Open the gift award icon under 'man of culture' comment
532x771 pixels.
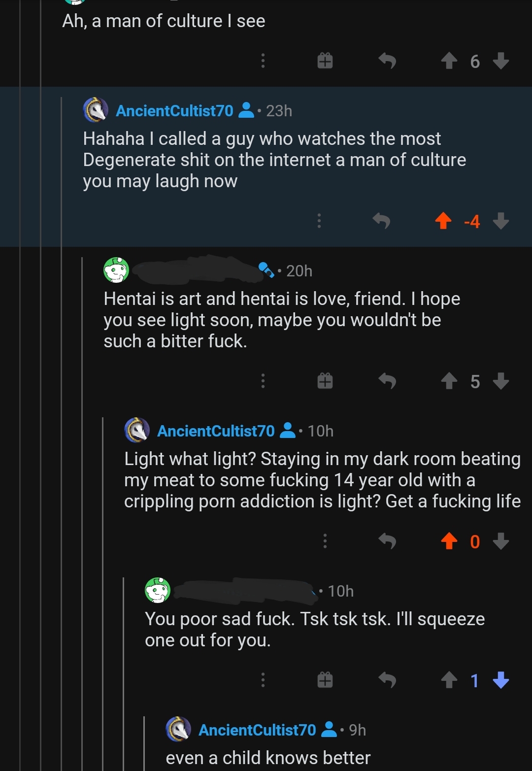point(325,61)
